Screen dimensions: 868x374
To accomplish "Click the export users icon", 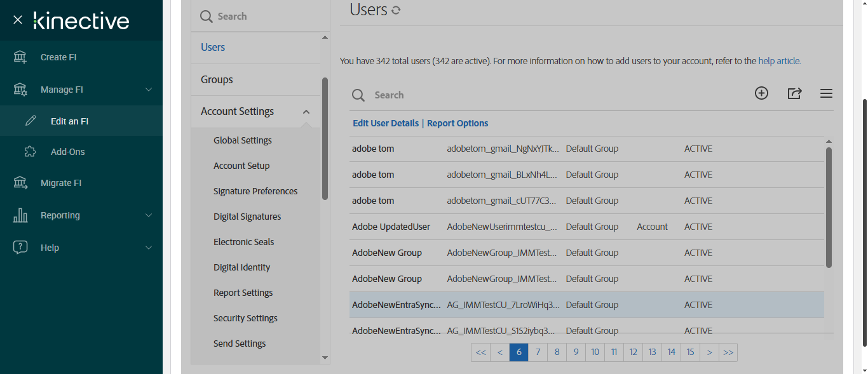I will click(794, 93).
